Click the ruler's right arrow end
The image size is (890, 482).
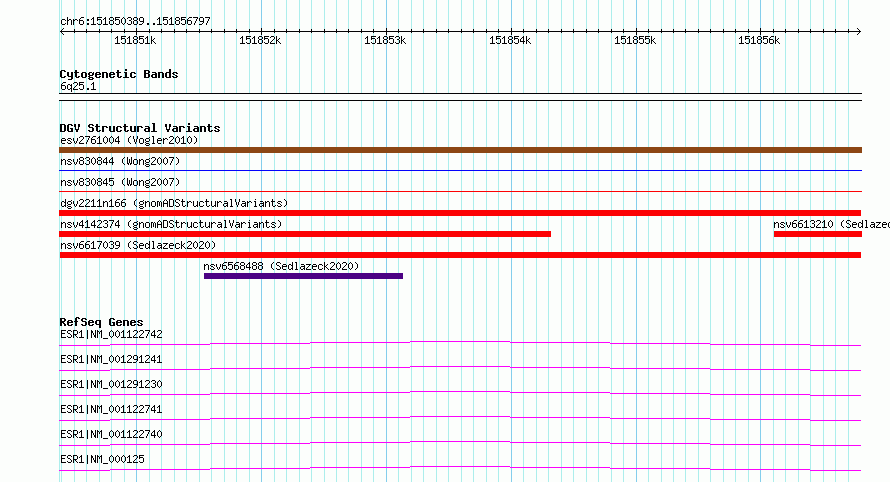point(858,31)
